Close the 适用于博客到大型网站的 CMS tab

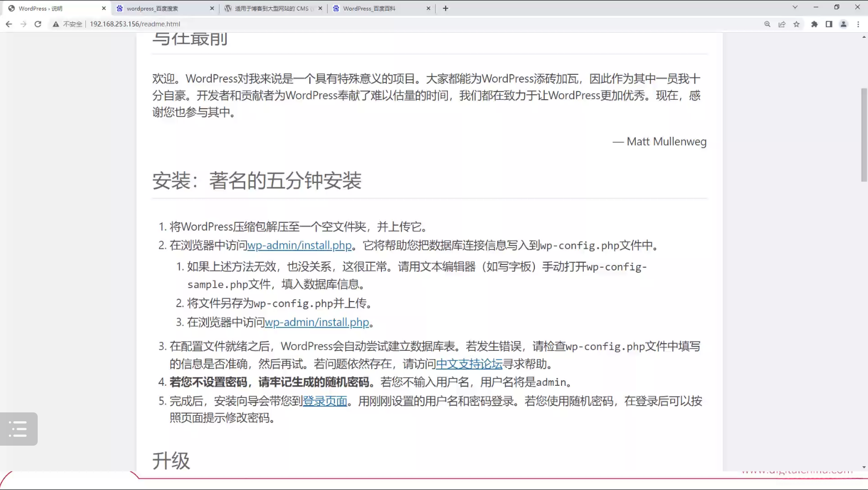coord(320,8)
